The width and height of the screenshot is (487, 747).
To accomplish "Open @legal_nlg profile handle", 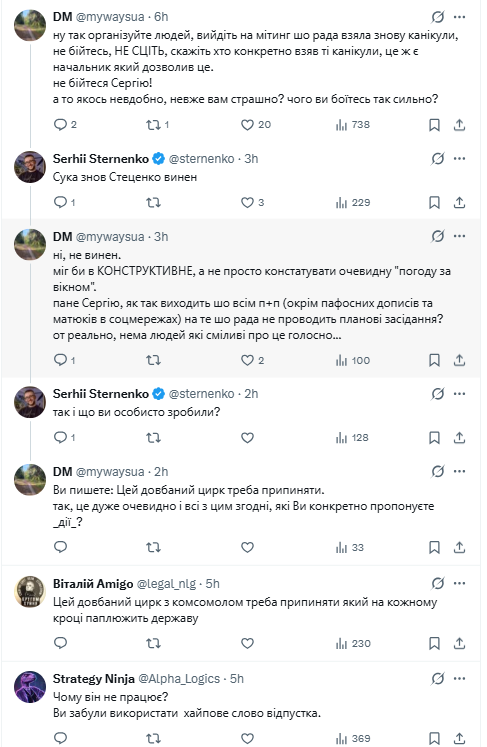I will click(166, 584).
